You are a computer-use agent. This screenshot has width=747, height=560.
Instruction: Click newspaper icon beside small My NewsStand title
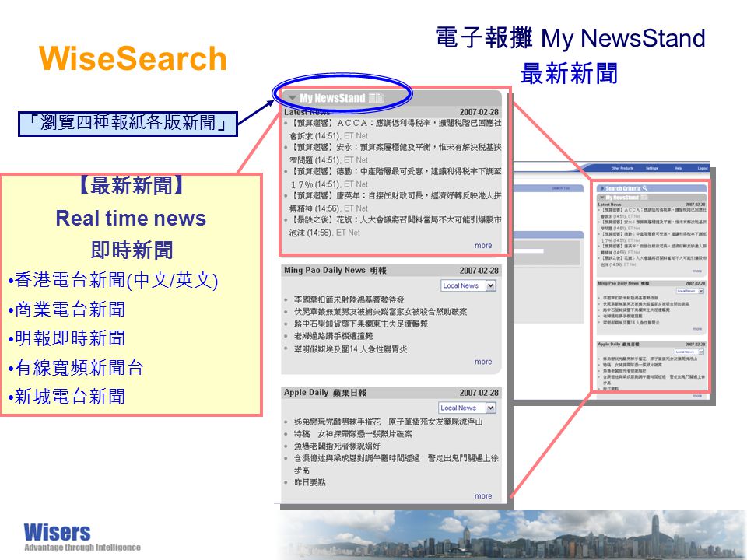click(644, 197)
